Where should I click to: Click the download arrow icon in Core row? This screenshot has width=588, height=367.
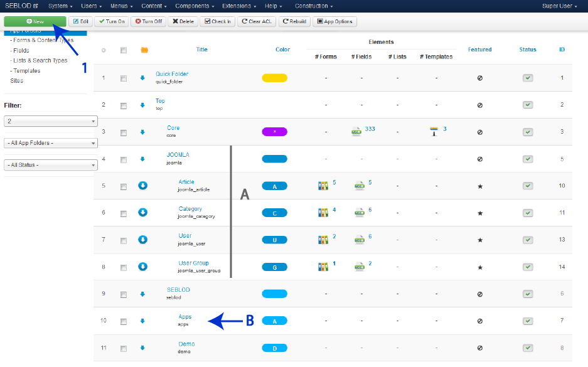pos(142,132)
